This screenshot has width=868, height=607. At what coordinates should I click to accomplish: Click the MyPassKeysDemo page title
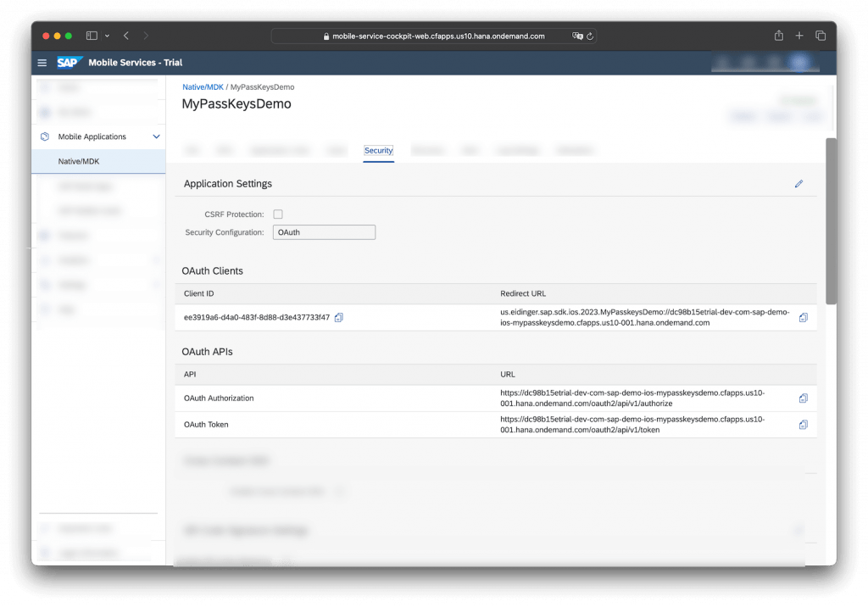pos(236,104)
